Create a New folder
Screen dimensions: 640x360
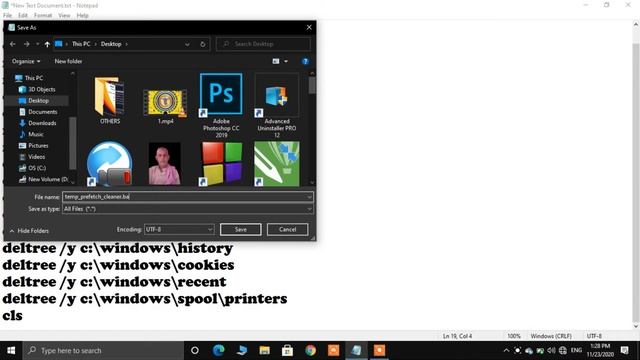pyautogui.click(x=68, y=61)
